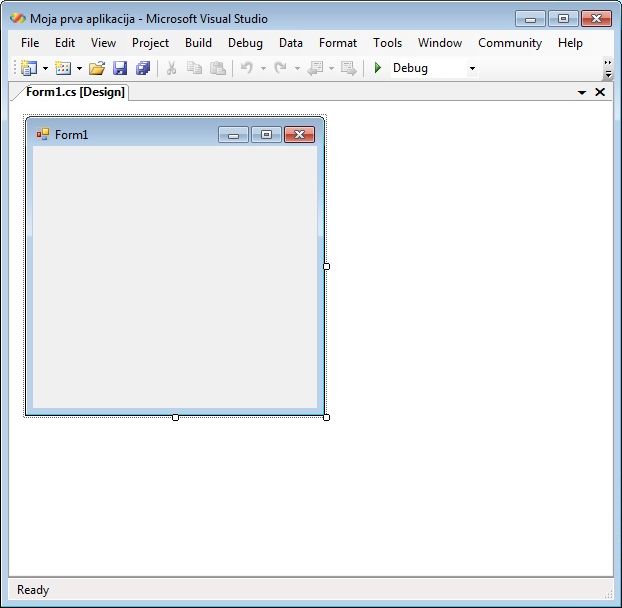
Task: Click the Visual Studio logo in title bar
Action: [18, 18]
